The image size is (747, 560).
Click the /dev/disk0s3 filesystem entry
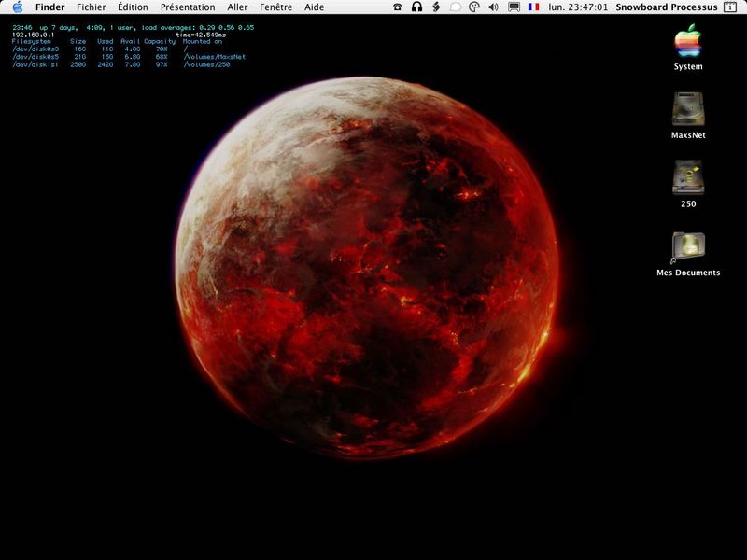pyautogui.click(x=35, y=49)
